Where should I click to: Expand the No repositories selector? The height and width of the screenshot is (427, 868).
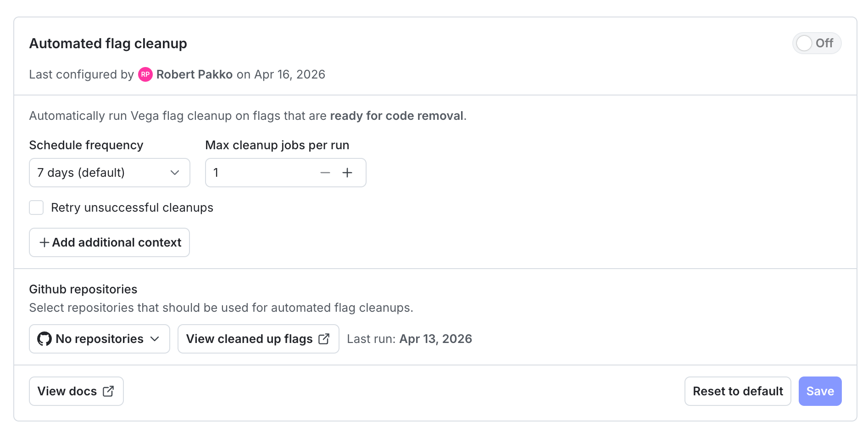tap(99, 339)
